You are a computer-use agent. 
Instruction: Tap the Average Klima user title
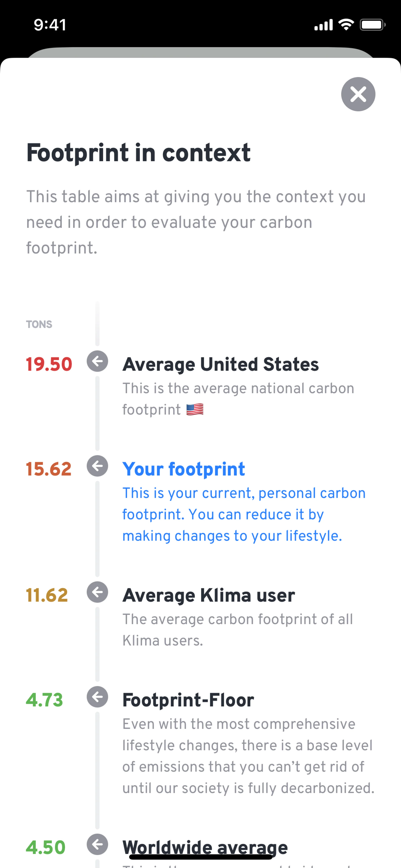[209, 595]
